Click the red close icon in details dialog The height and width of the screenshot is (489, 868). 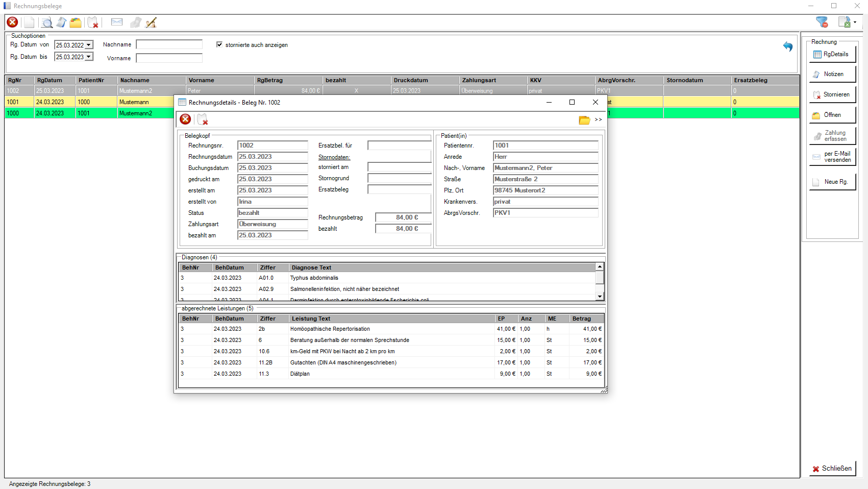click(185, 119)
